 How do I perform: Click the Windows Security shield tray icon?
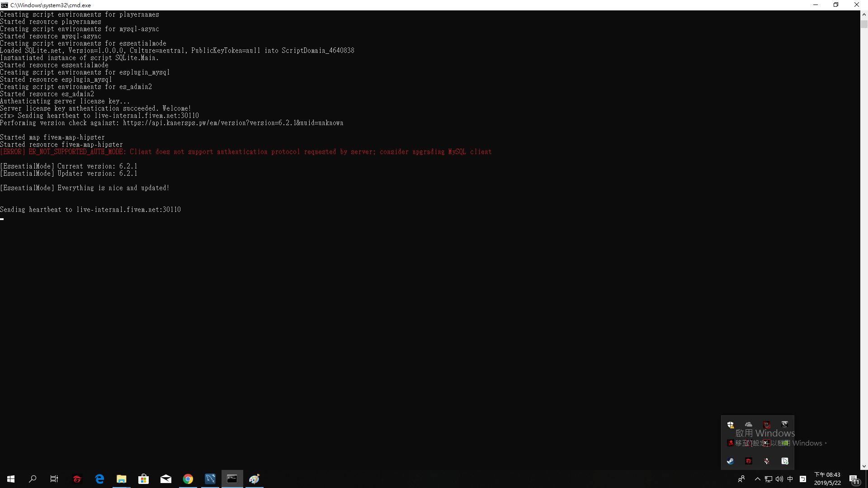pos(730,425)
